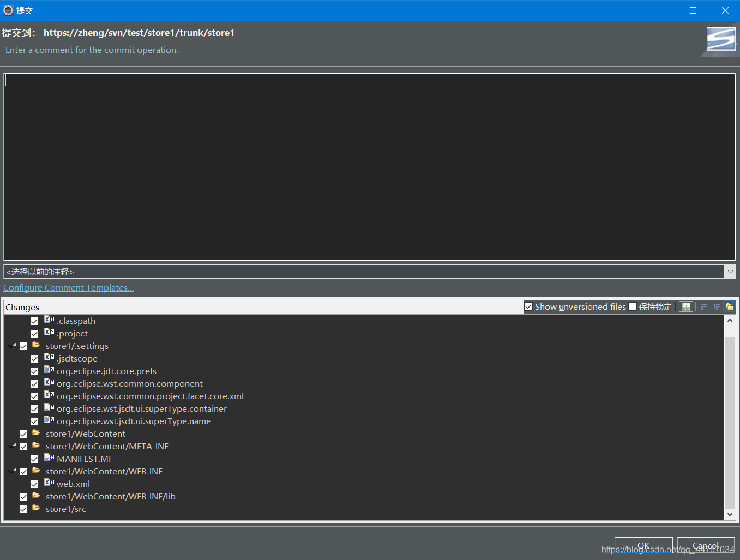This screenshot has width=740, height=560.
Task: Click the org.eclipse.jdt.core.prefs file icon
Action: coord(49,370)
